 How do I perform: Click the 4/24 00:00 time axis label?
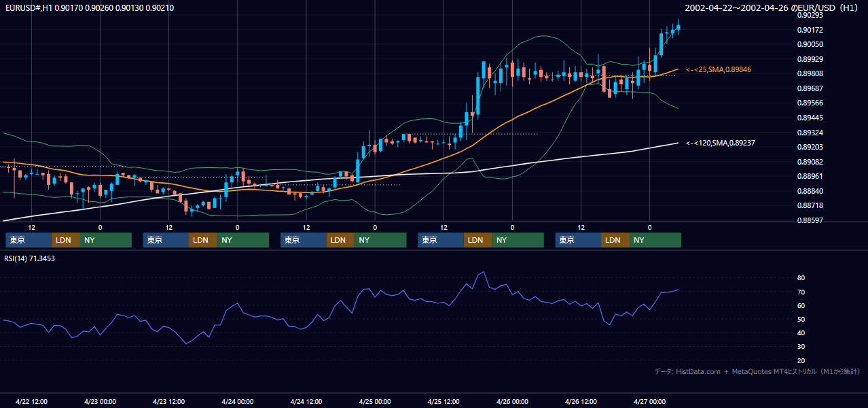(x=237, y=401)
